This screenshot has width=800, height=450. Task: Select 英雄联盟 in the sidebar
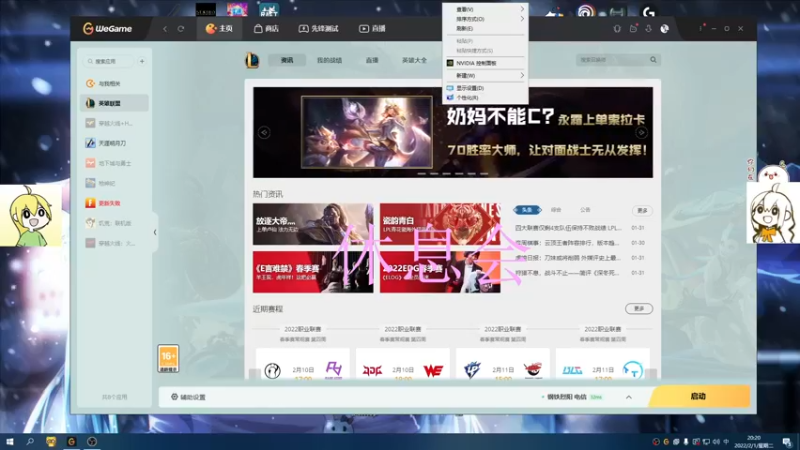114,103
